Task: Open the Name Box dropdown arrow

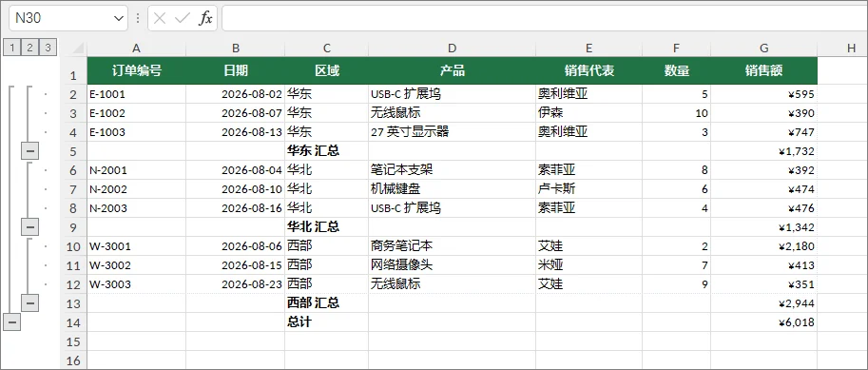Action: 119,18
